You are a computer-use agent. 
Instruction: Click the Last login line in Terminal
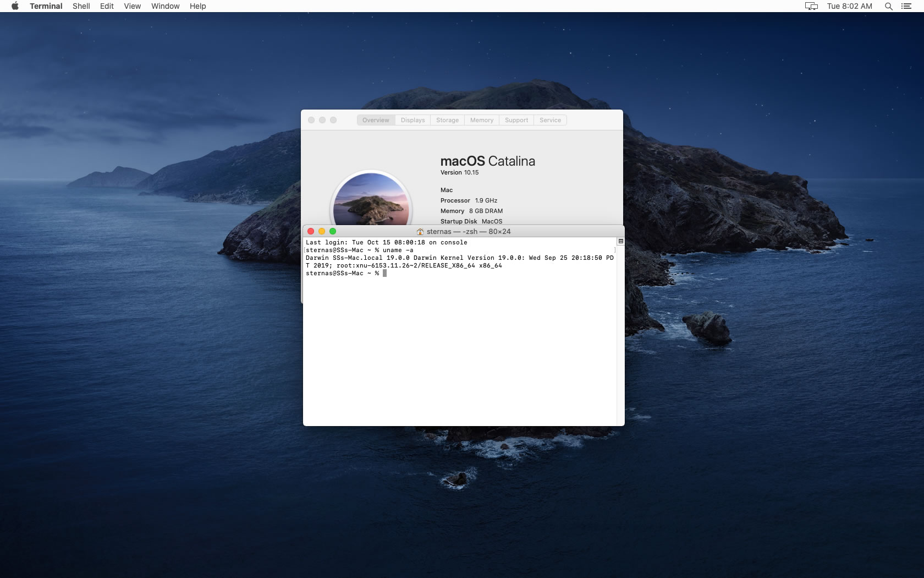point(386,242)
